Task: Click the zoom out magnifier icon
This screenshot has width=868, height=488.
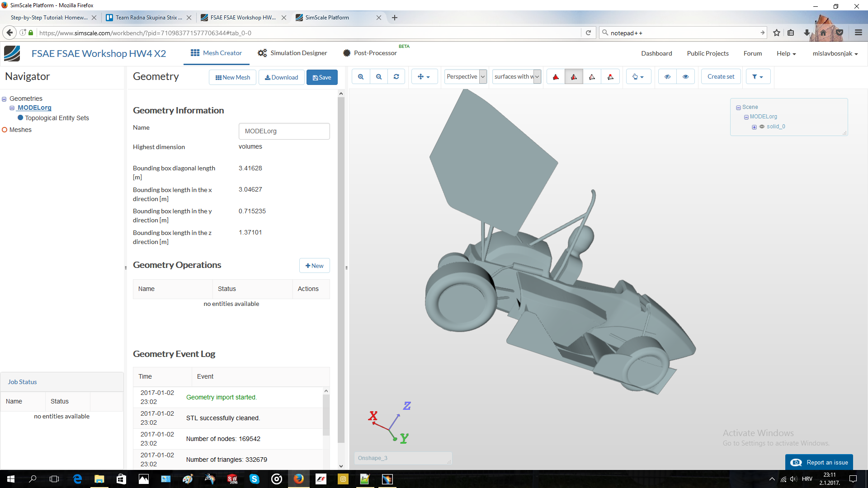Action: point(379,77)
